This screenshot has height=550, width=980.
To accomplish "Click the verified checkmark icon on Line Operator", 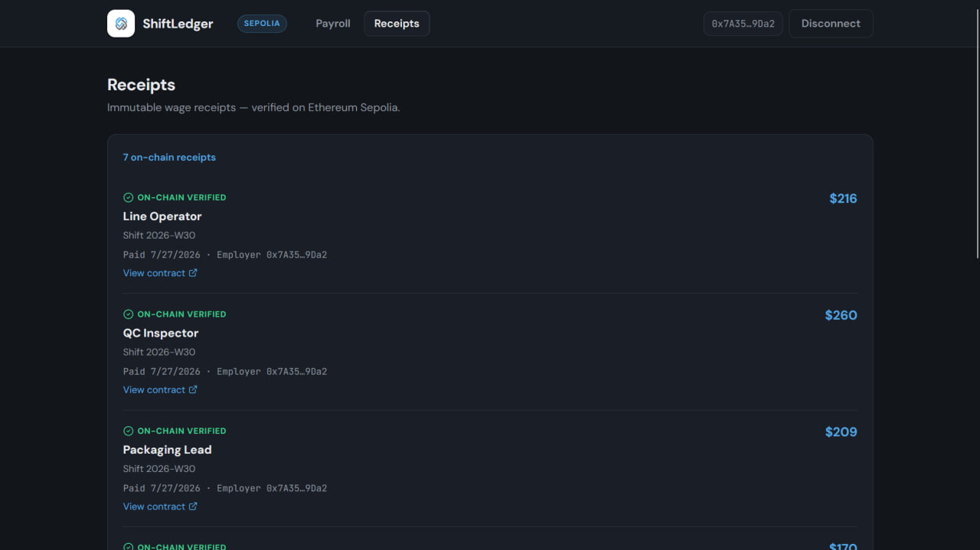I will 128,197.
